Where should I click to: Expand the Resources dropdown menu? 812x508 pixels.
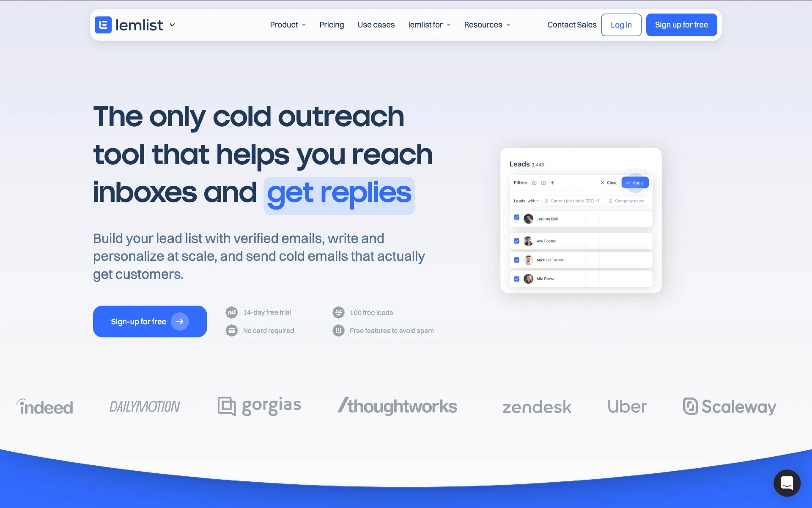click(487, 24)
